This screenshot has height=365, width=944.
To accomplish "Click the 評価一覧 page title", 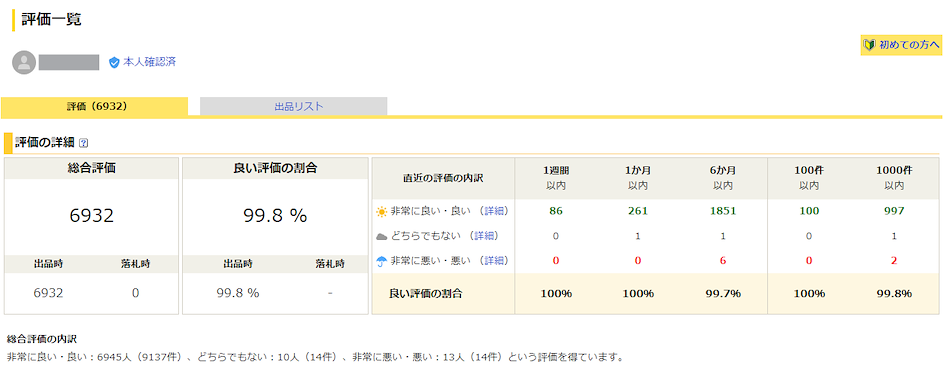I will coord(51,19).
